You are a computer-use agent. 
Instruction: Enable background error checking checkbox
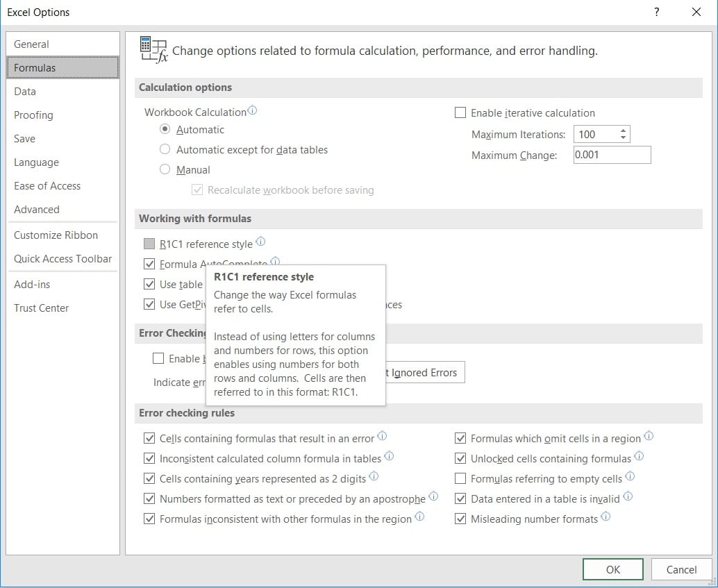(158, 358)
